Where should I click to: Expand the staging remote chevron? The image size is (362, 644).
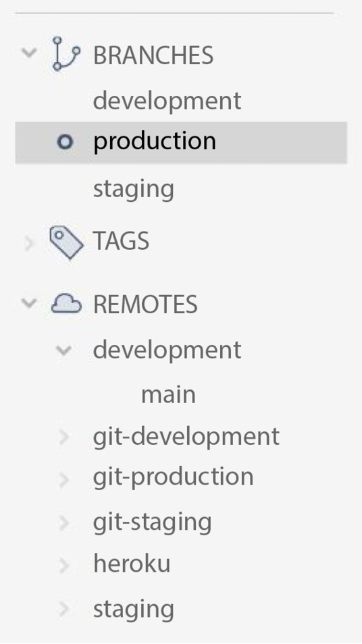pos(63,609)
